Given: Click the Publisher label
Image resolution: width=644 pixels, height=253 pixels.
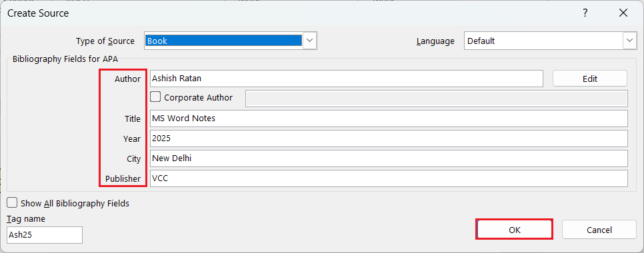Looking at the screenshot, I should [x=123, y=179].
